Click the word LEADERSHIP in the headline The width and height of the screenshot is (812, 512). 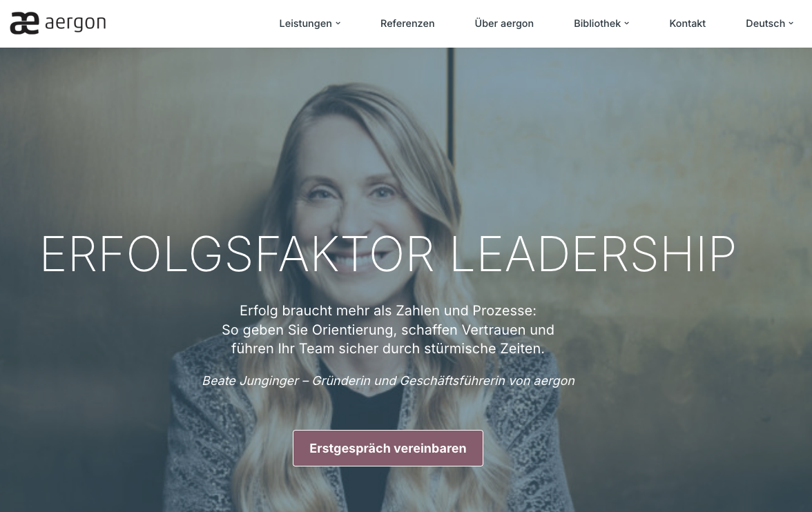(x=593, y=254)
